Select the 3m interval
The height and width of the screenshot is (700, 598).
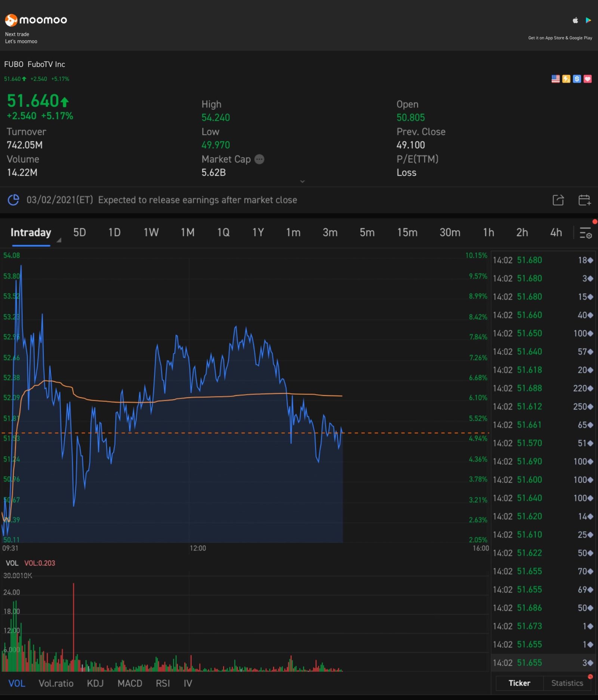[x=330, y=232]
